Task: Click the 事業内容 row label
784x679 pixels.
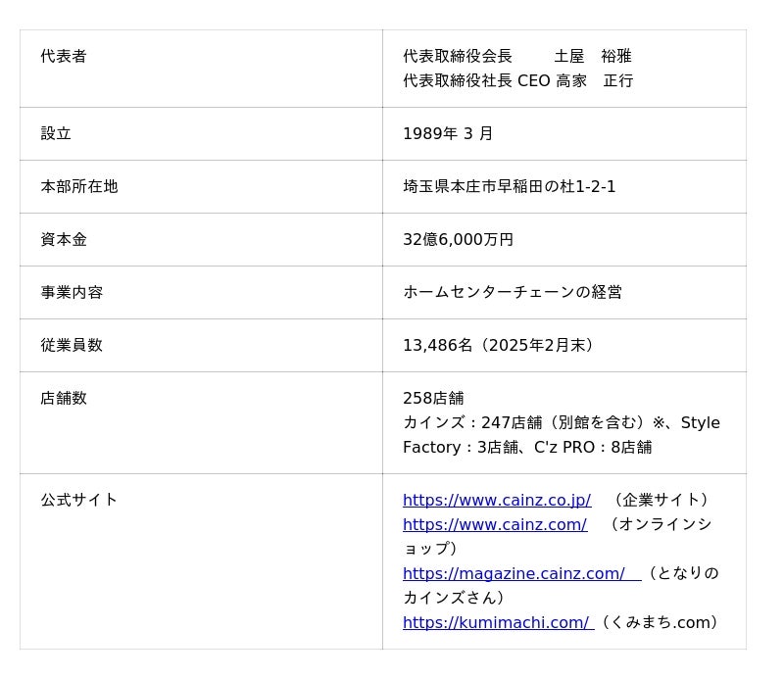Action: click(x=72, y=292)
